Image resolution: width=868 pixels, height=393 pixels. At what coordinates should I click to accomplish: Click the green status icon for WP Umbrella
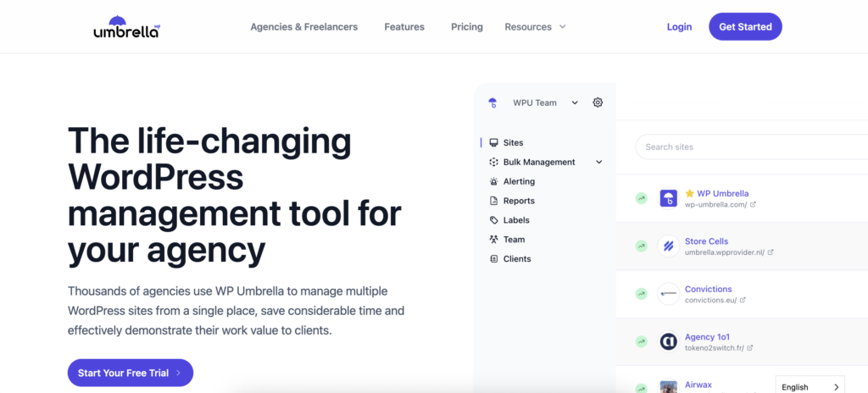tap(641, 198)
